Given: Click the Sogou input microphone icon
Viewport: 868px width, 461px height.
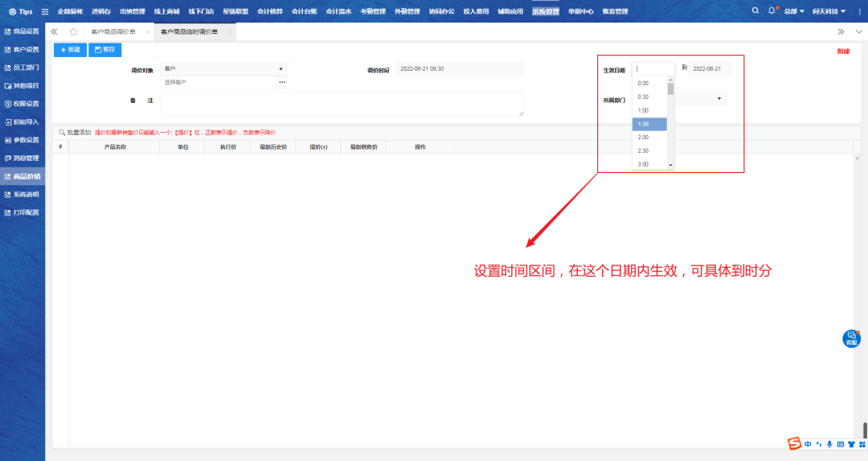Looking at the screenshot, I should [x=829, y=444].
